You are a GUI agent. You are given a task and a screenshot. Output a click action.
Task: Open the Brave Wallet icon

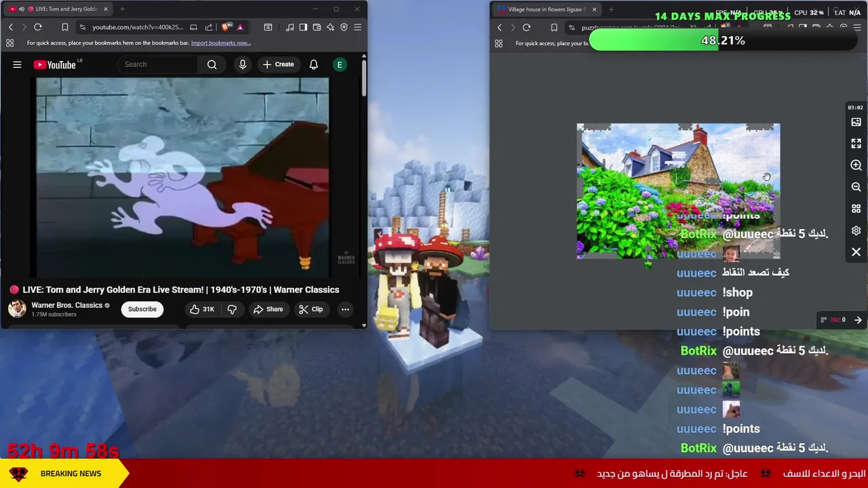(317, 27)
